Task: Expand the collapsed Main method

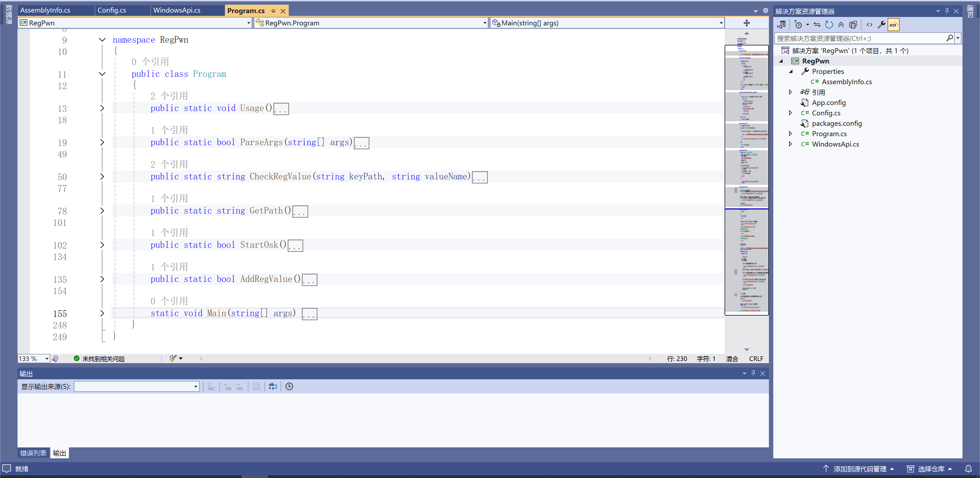Action: pos(102,313)
